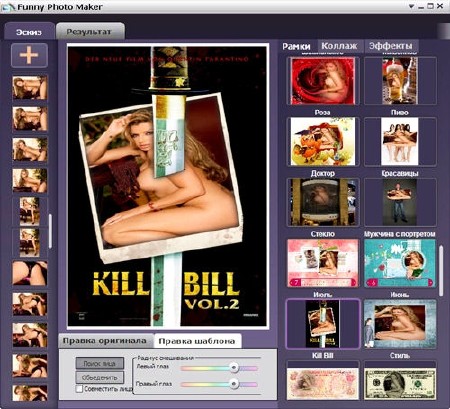Adjust the Левый глаз slider handle
The height and width of the screenshot is (409, 450).
(x=234, y=368)
